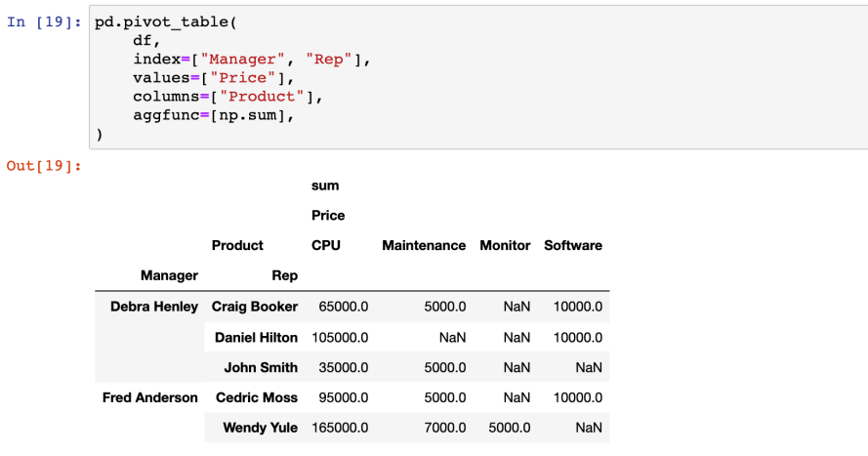The width and height of the screenshot is (868, 456).
Task: Click Cedric Moss's CPU value 95000.0
Action: coord(340,397)
